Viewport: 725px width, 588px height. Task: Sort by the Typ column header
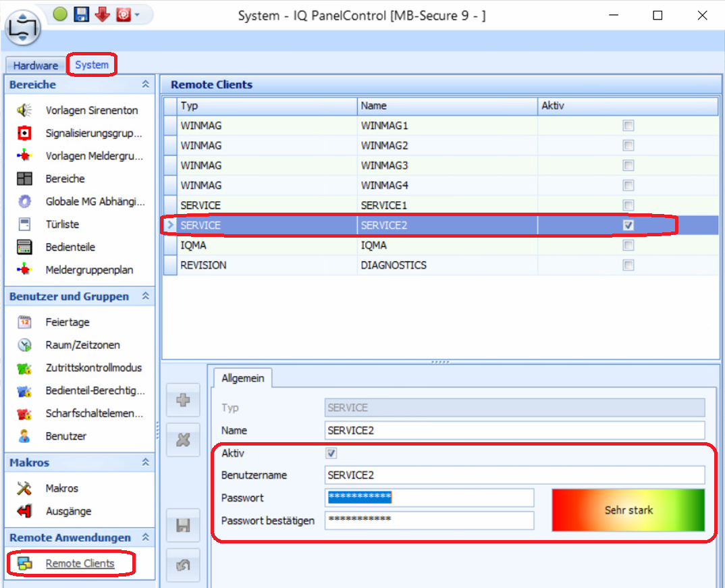(x=267, y=106)
